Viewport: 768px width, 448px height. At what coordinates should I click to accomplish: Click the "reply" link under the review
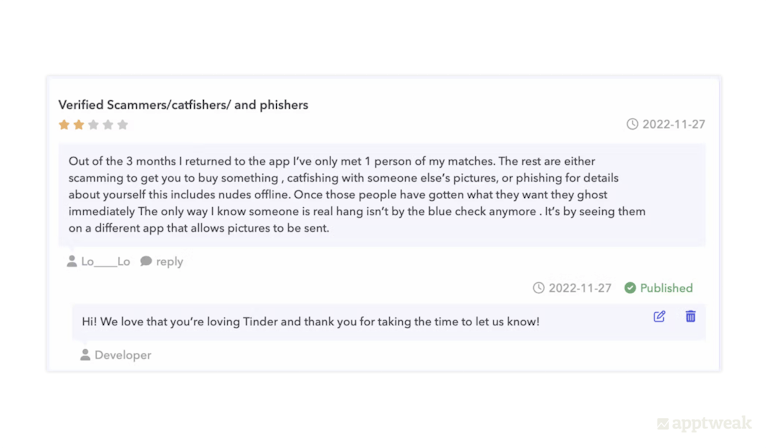(170, 261)
